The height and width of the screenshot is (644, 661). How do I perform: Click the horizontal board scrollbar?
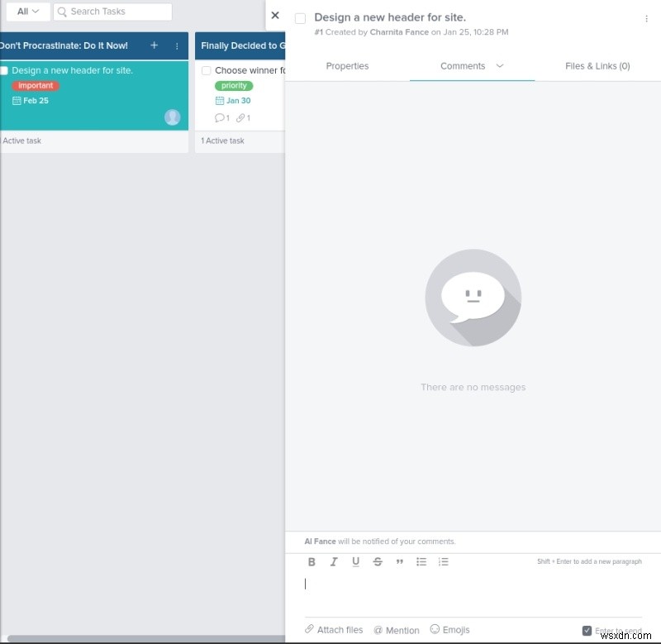click(x=146, y=638)
